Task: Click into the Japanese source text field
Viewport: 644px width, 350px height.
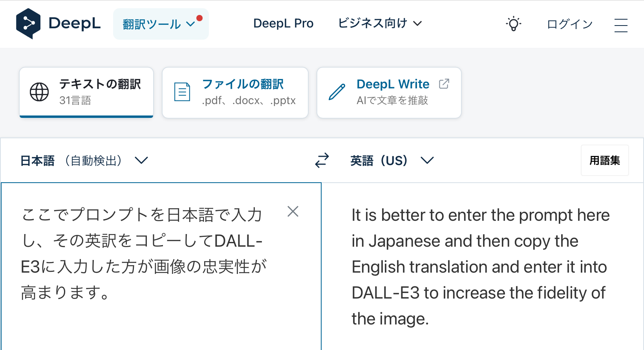Action: click(x=161, y=266)
